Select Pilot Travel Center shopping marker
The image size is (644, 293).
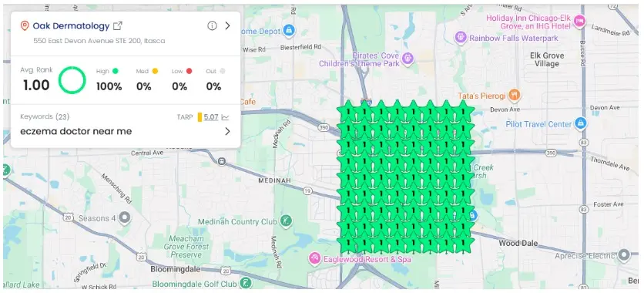pyautogui.click(x=580, y=123)
